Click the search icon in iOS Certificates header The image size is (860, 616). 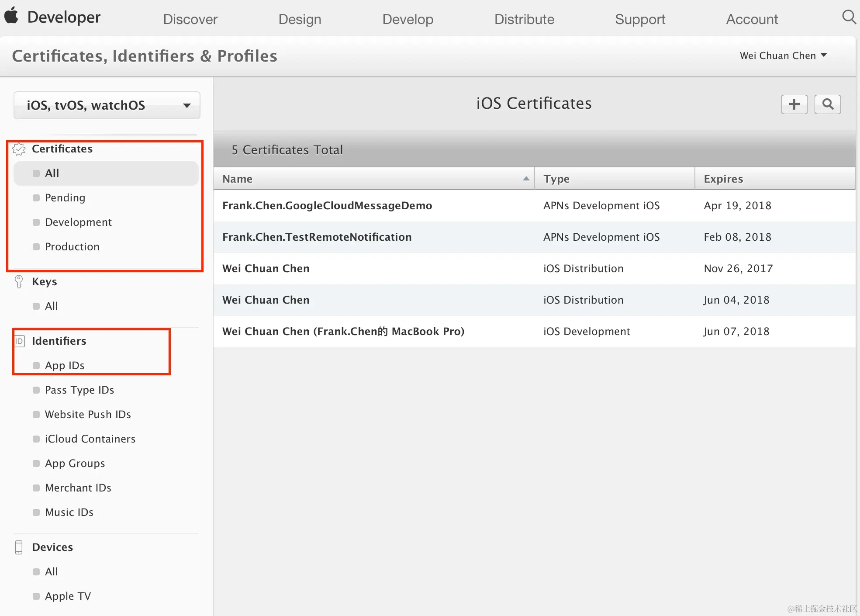(827, 104)
